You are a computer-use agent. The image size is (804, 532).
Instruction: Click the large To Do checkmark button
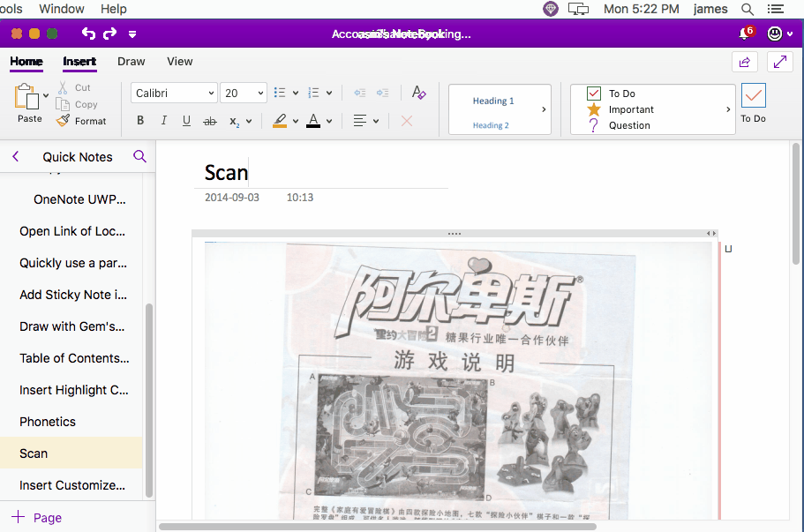pos(753,103)
